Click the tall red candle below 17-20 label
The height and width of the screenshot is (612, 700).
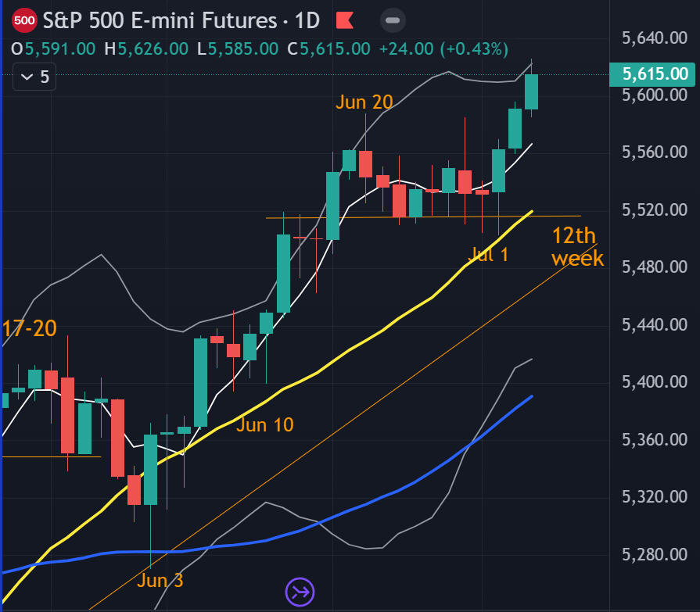[x=67, y=415]
